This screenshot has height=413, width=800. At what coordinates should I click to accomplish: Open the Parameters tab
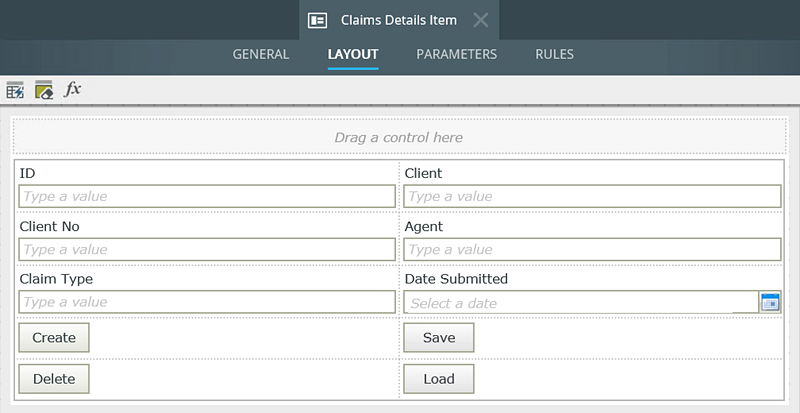(x=456, y=54)
